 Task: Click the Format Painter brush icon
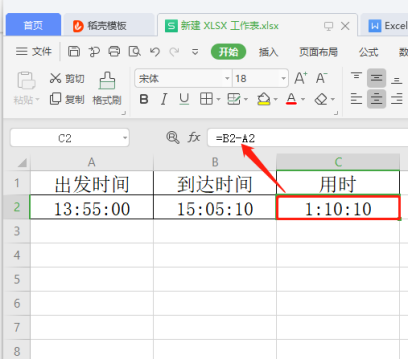(x=107, y=81)
